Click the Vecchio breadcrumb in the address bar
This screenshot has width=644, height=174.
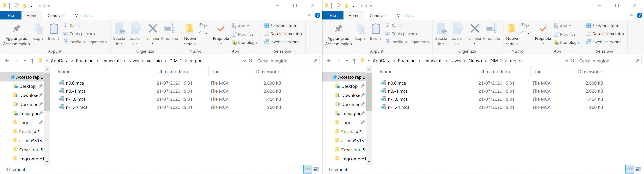[154, 61]
